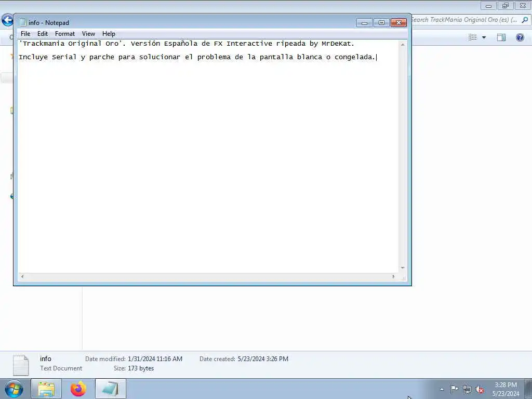532x399 pixels.
Task: Open File Explorer from the taskbar
Action: (x=46, y=389)
